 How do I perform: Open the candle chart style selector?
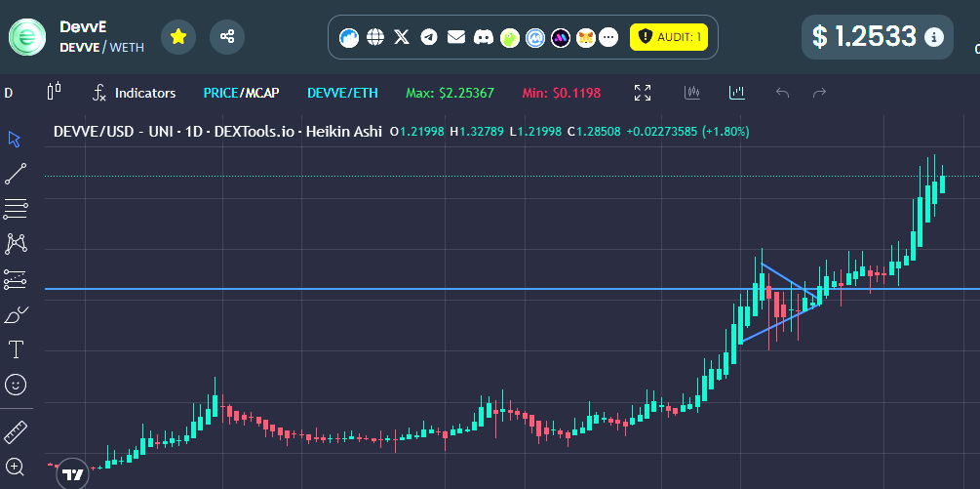click(x=55, y=92)
